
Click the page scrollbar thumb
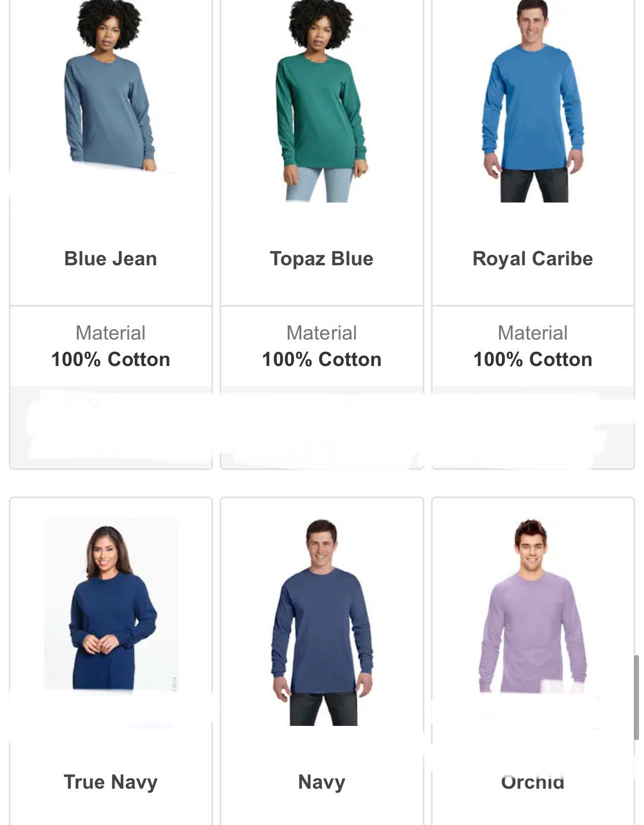[636, 697]
